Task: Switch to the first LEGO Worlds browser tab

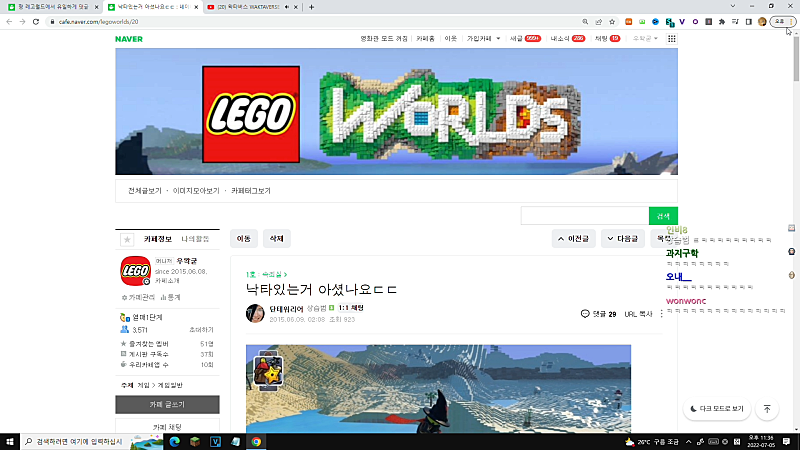Action: (x=51, y=7)
